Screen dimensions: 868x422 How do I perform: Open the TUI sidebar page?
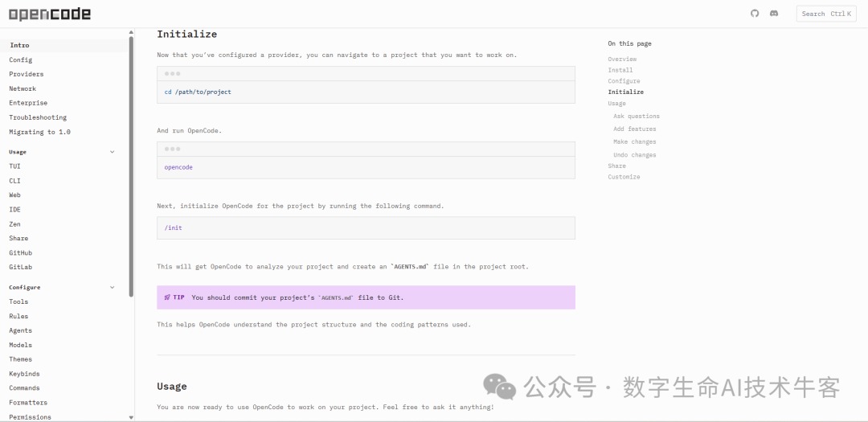click(x=15, y=166)
